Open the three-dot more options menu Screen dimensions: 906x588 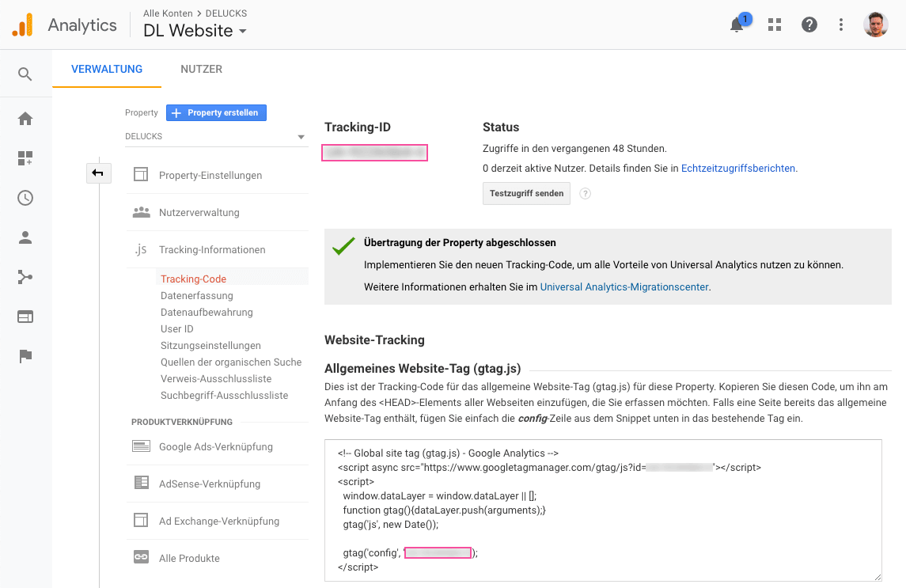(840, 25)
